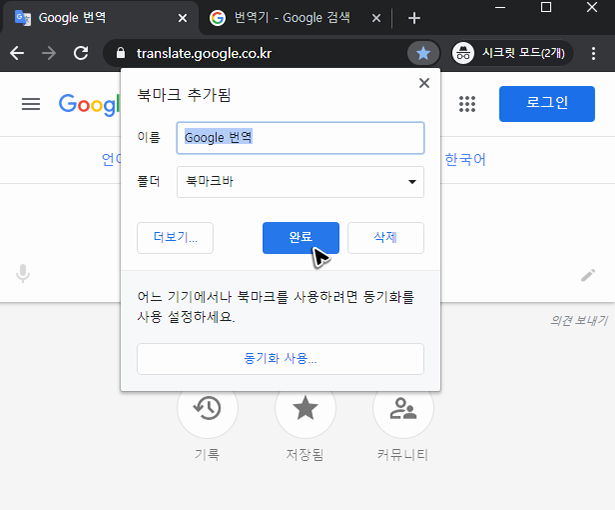615x510 pixels.
Task: Click the bookmark name field Google 번역
Action: pyautogui.click(x=300, y=138)
